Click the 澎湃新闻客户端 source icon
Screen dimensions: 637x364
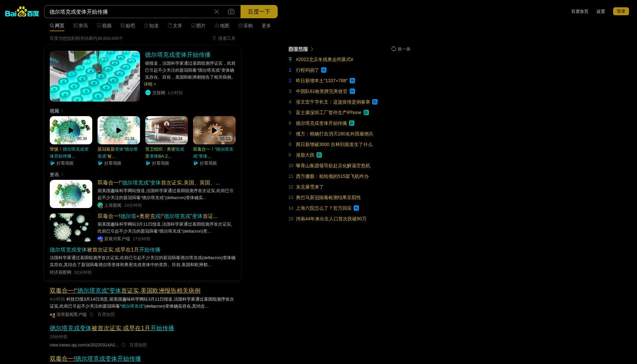pyautogui.click(x=52, y=315)
